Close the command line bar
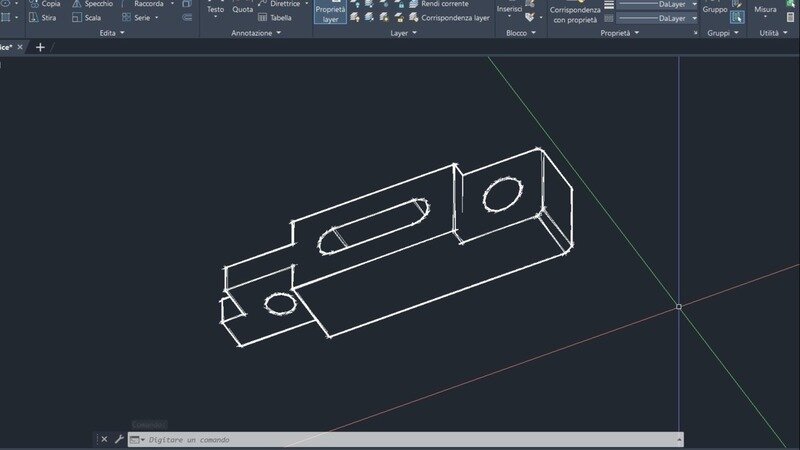 click(104, 439)
